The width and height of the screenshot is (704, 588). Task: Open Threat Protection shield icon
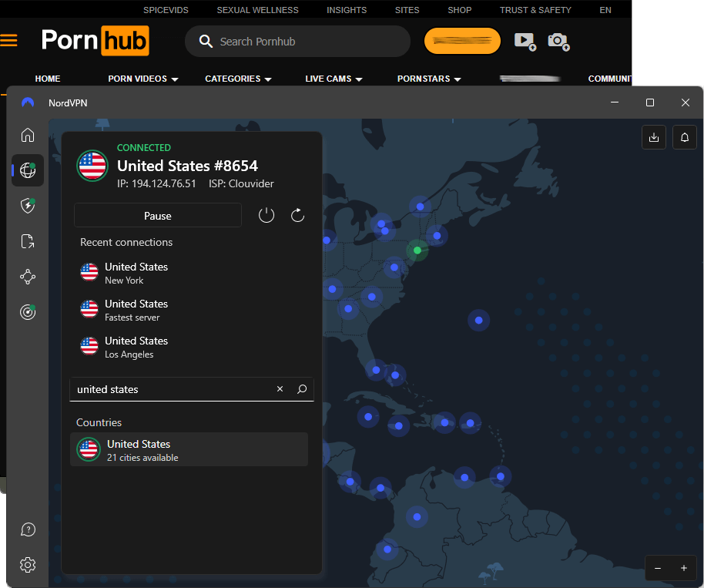click(28, 206)
